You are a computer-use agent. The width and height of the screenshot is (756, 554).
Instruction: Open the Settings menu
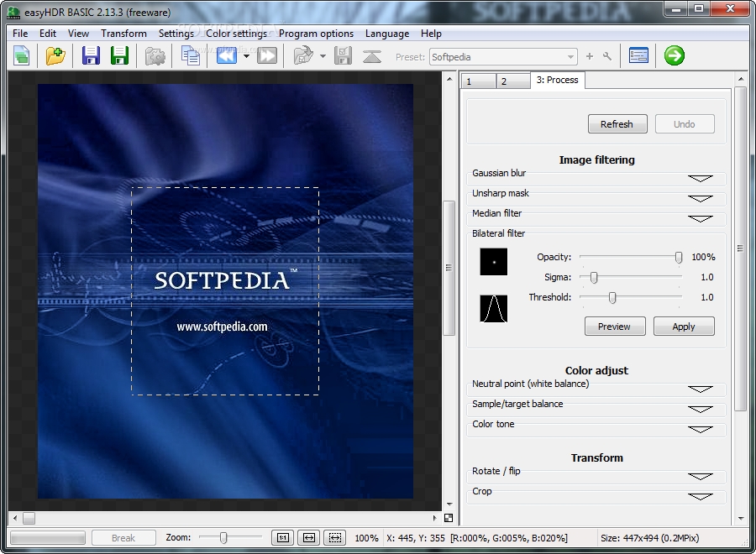[x=176, y=34]
